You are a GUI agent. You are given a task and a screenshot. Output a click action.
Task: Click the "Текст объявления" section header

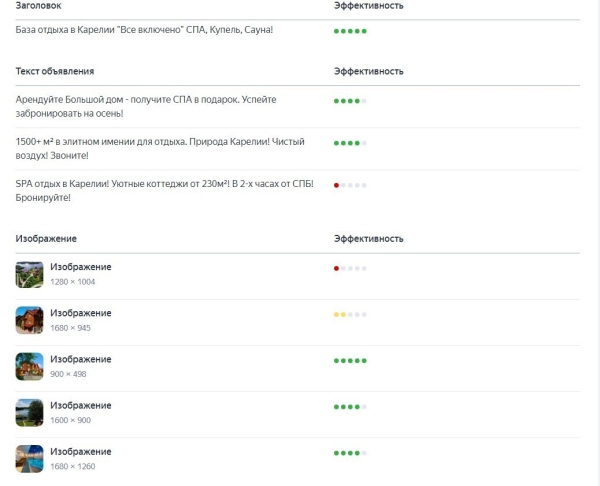[x=55, y=71]
